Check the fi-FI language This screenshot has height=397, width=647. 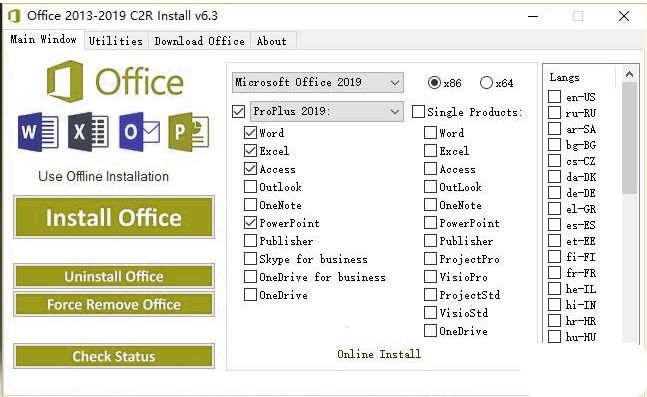[x=554, y=257]
